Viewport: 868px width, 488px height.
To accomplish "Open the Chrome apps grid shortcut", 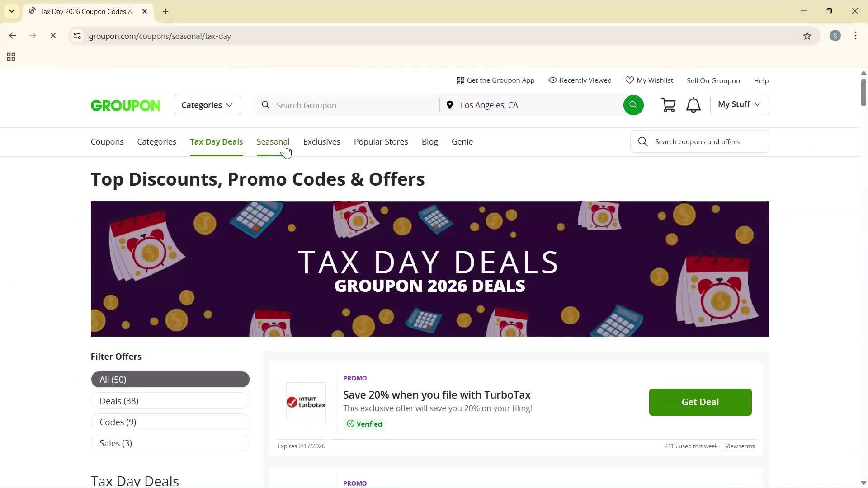I will click(11, 57).
